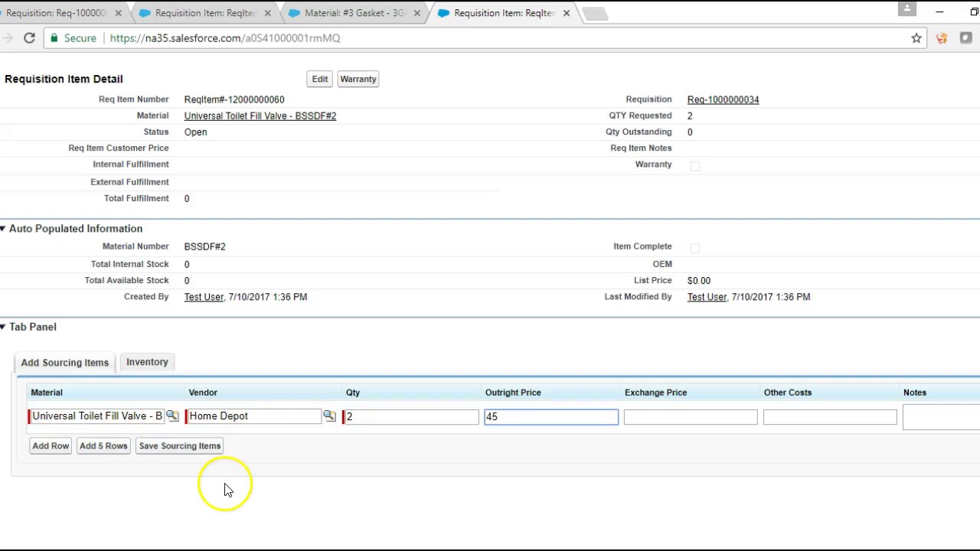Close the active Requisition Item tab
The width and height of the screenshot is (980, 551).
[x=567, y=13]
